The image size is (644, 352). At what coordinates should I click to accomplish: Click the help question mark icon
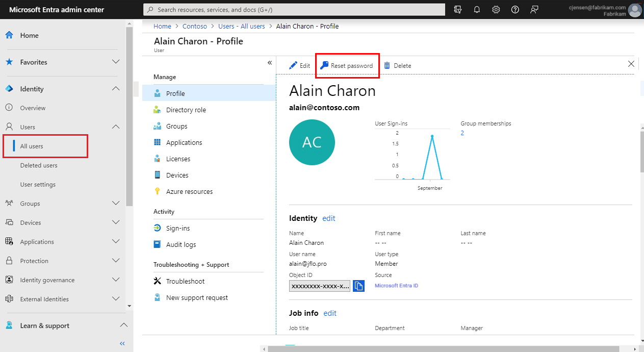pos(515,10)
